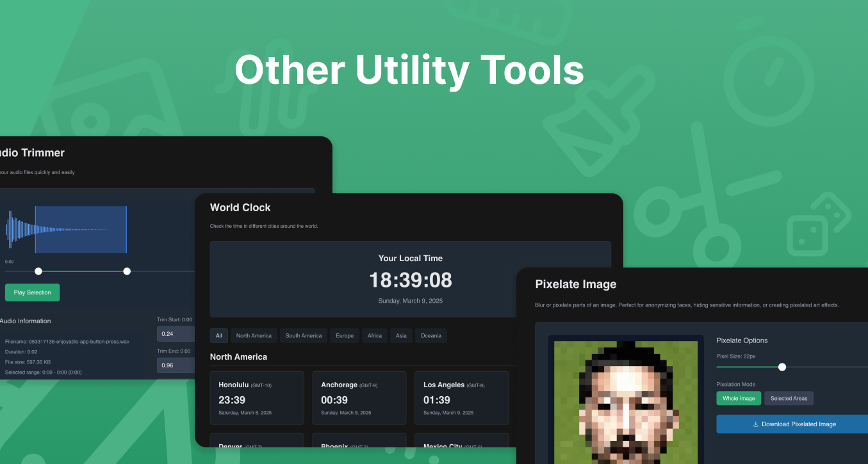Click the date under the local time
Screen dimensions: 868x464
411,301
